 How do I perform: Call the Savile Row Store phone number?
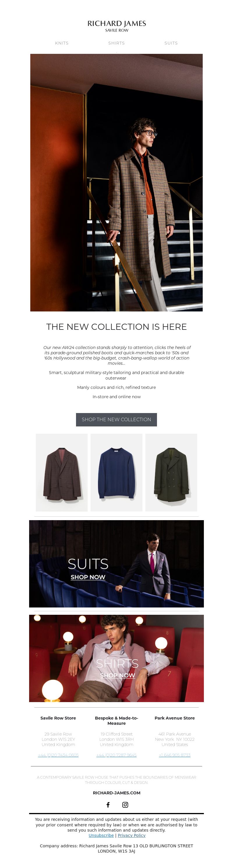pos(58,755)
